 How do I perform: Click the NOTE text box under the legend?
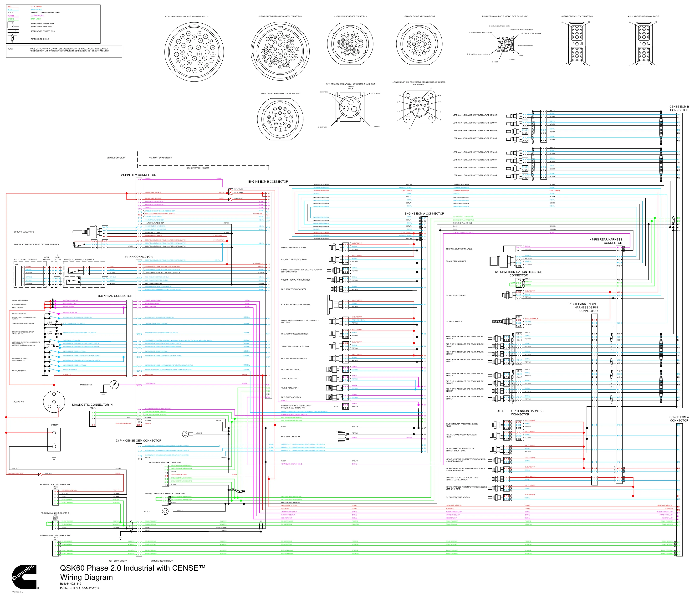click(x=64, y=52)
